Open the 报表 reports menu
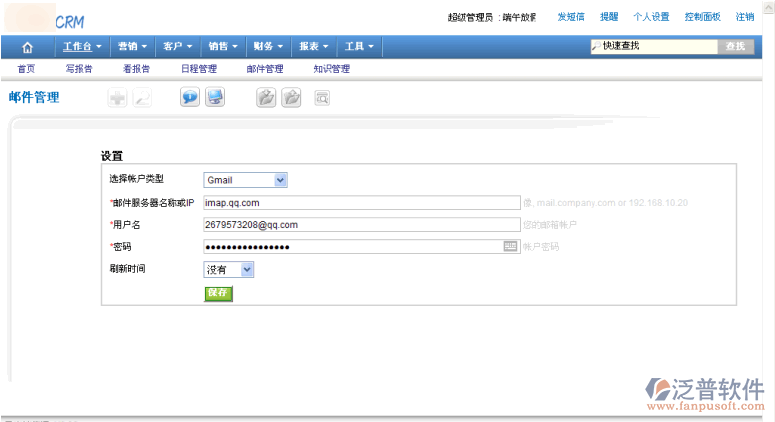Image resolution: width=775 pixels, height=422 pixels. coord(314,47)
